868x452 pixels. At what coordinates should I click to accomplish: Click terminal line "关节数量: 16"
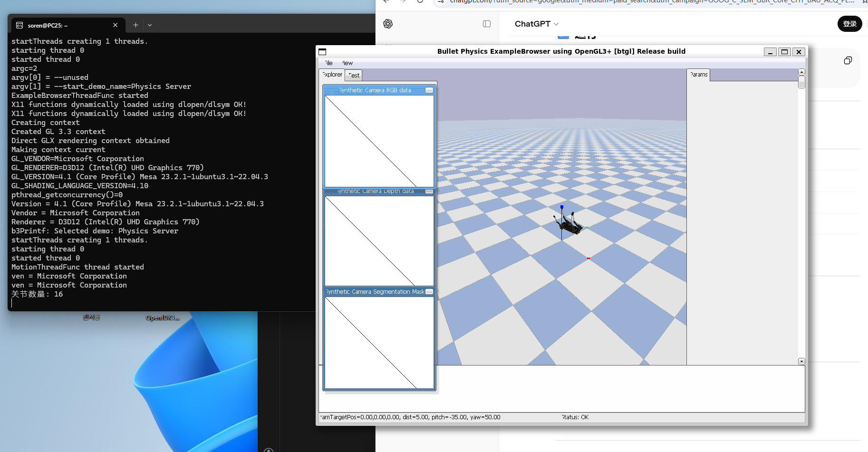click(x=37, y=294)
